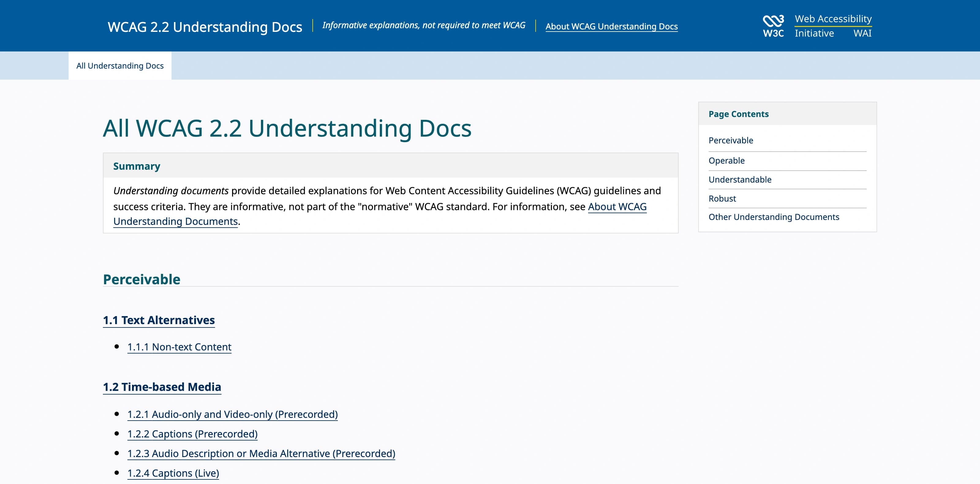980x484 pixels.
Task: Open the Web Accessibility Initiative WAI link
Action: (x=833, y=26)
